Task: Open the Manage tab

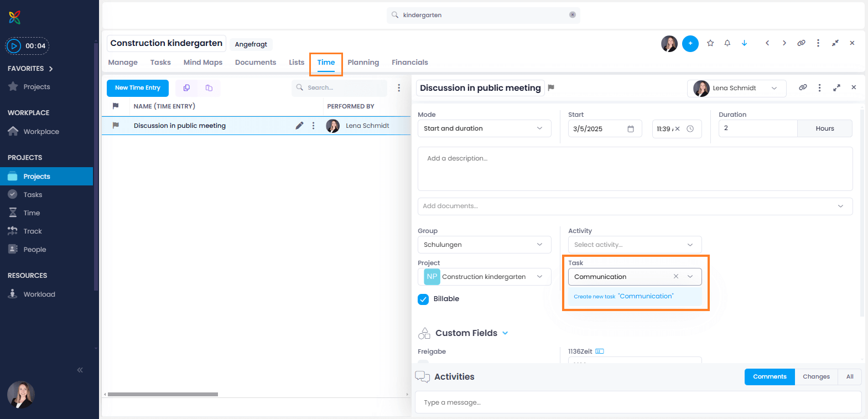Action: pyautogui.click(x=123, y=63)
